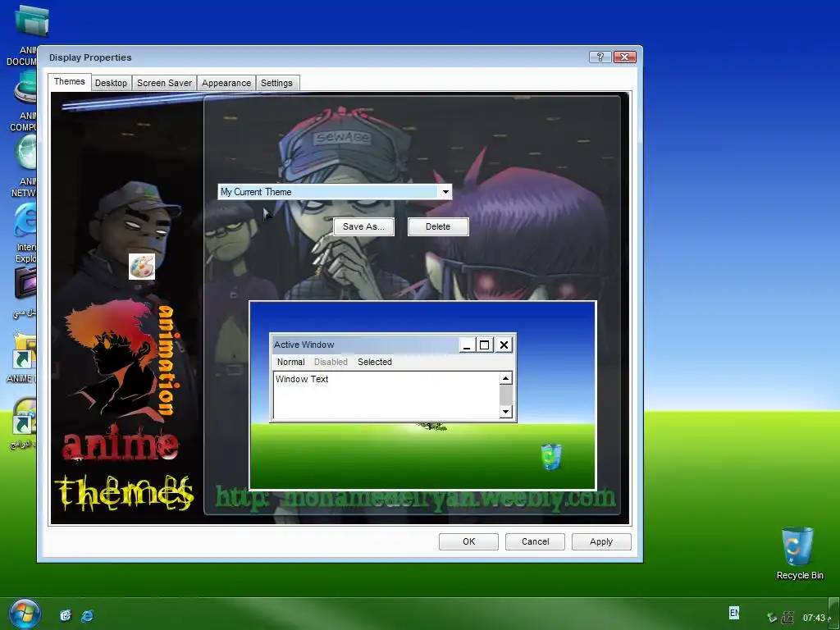Viewport: 840px width, 630px height.
Task: Click the EN language indicator
Action: point(734,612)
